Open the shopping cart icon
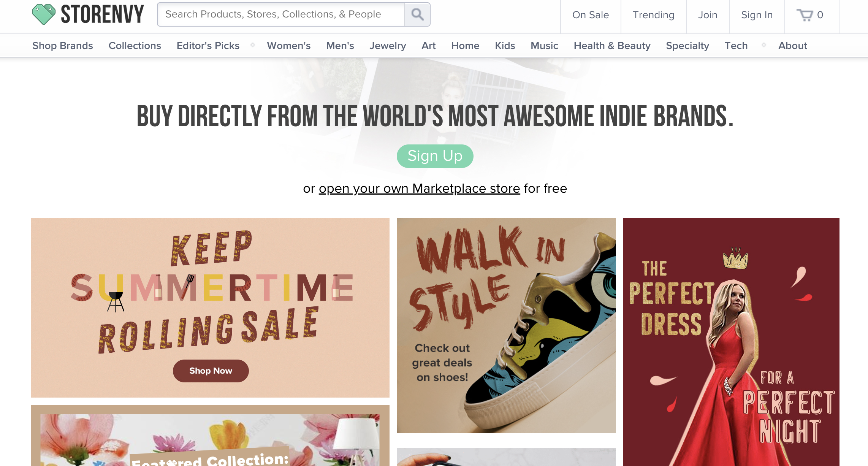868x466 pixels. pos(805,15)
